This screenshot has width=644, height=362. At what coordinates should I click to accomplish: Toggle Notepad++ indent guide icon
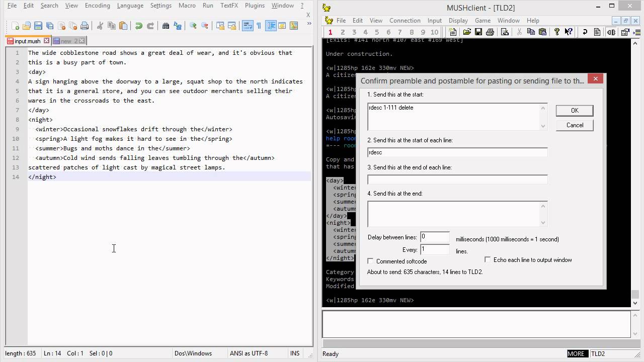(x=271, y=26)
